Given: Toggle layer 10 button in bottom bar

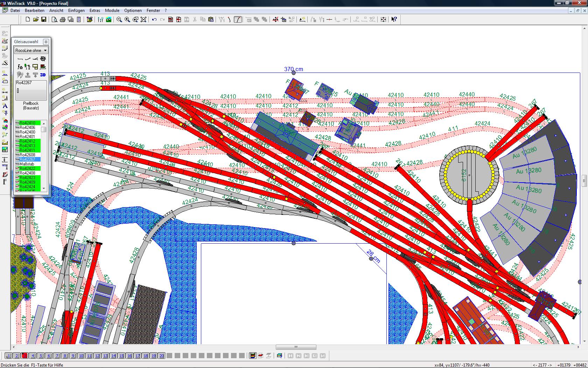Looking at the screenshot, I should [x=81, y=356].
